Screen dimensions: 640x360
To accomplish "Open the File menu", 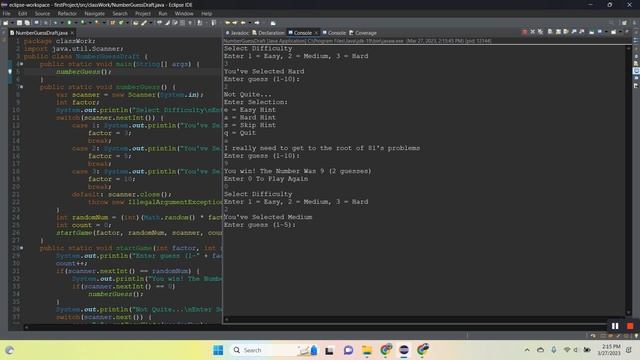I will coord(7,13).
